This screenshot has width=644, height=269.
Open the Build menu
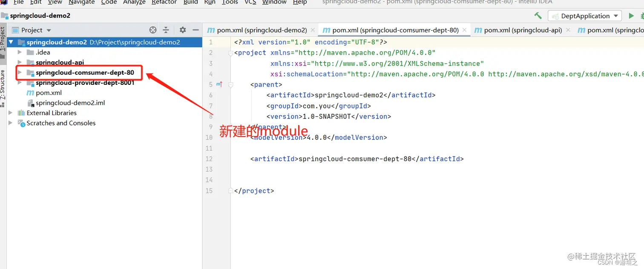pyautogui.click(x=190, y=2)
